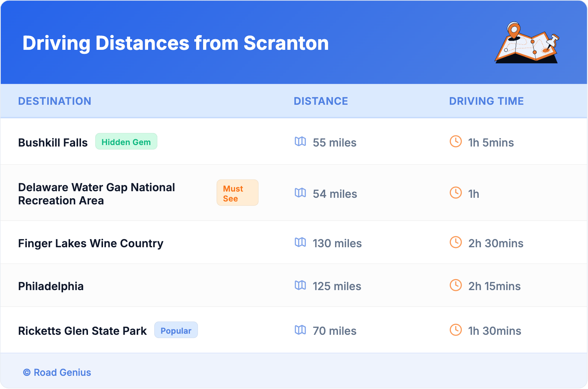Image resolution: width=588 pixels, height=389 pixels.
Task: Click the map icon beside 55 miles
Action: [300, 141]
